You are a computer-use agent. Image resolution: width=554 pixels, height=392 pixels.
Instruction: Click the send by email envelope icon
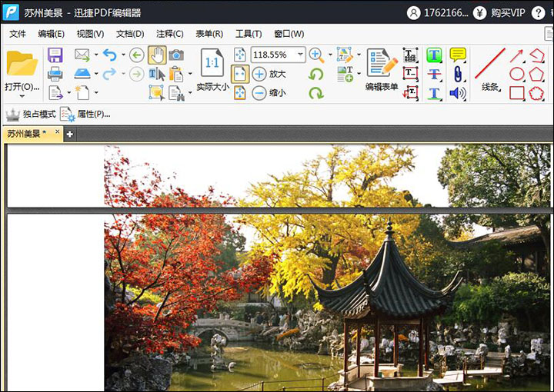(82, 55)
